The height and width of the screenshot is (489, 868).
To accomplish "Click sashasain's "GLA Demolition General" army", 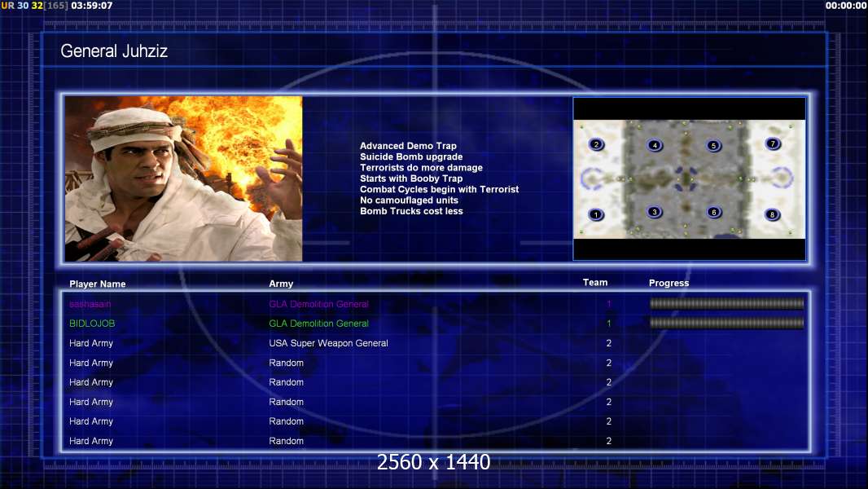I will (x=319, y=304).
